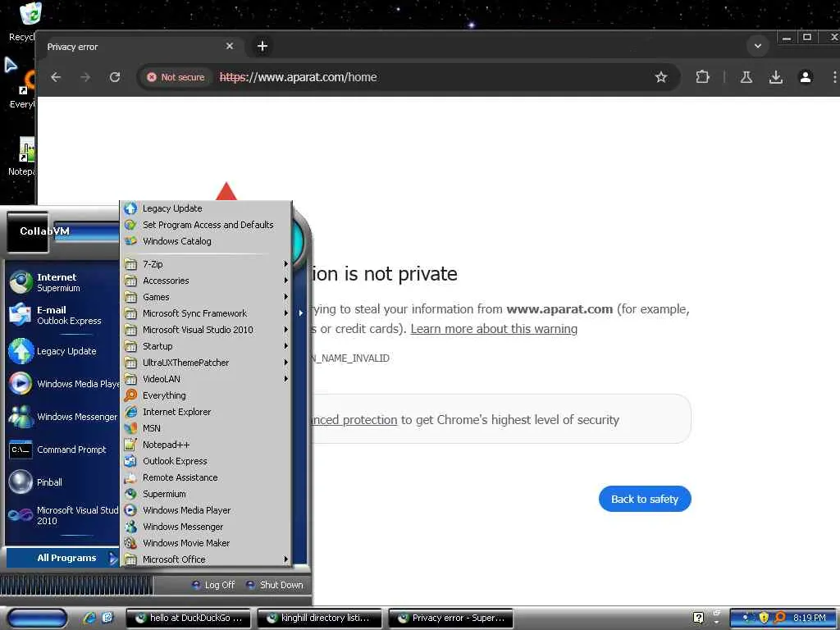Click the Not secure badge
This screenshot has height=630, width=840.
176,77
